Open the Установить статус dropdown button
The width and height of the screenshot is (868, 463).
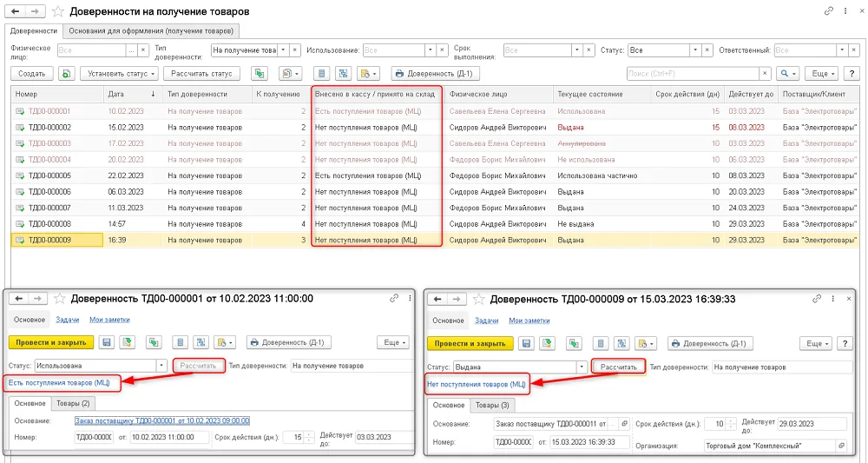click(x=120, y=74)
